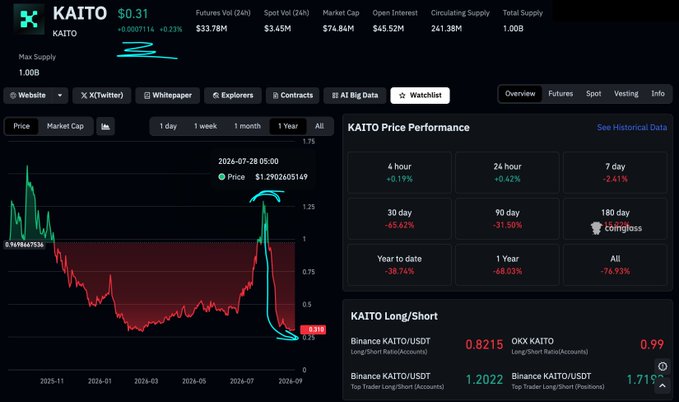Open See Historical Data link

632,127
